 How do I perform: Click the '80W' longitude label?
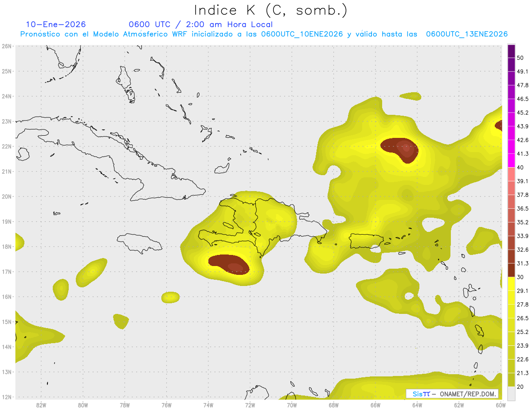pyautogui.click(x=83, y=405)
